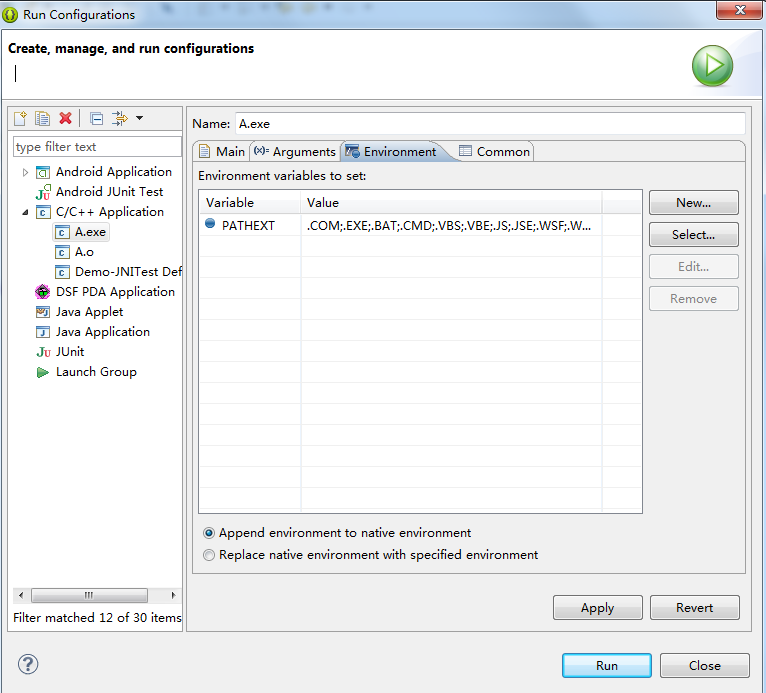Click the Revert button
The height and width of the screenshot is (693, 766).
(695, 608)
